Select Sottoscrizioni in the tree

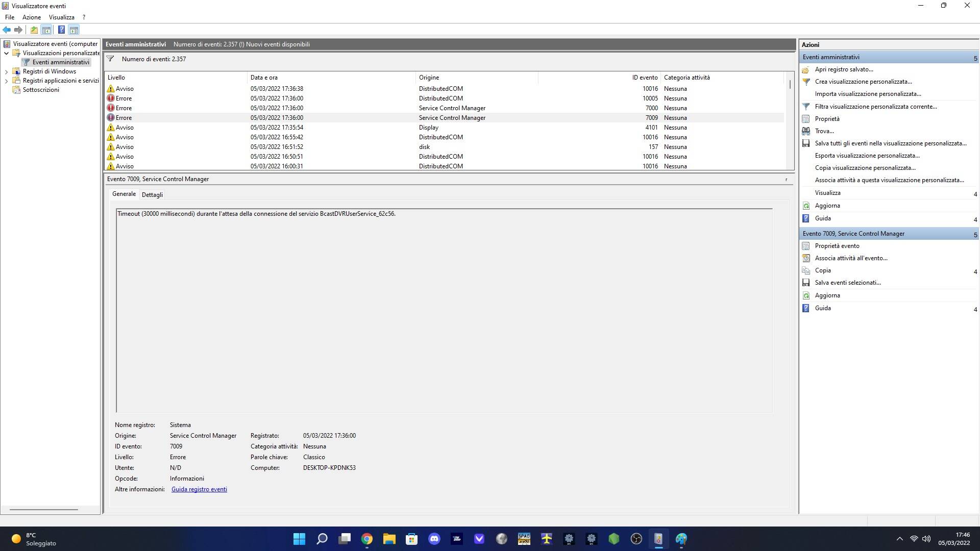[41, 90]
